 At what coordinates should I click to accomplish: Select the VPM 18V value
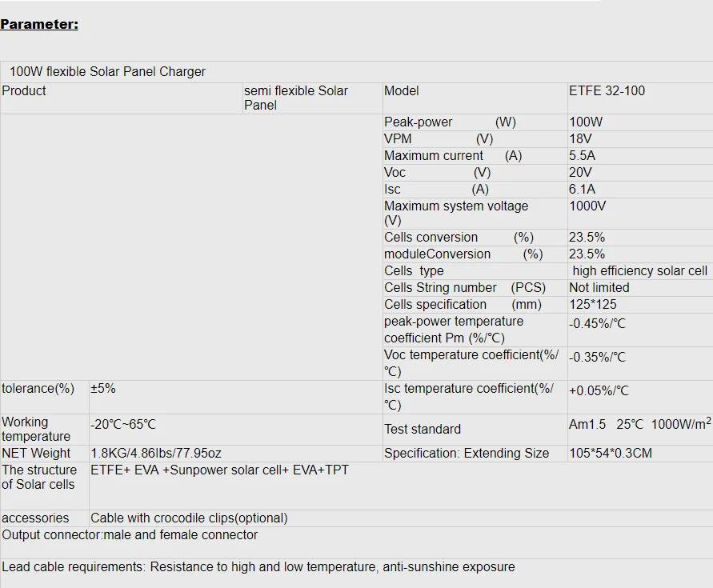point(580,138)
